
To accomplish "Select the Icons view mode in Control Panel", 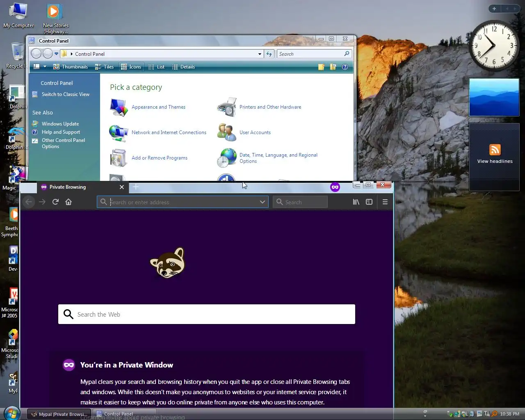I will coord(131,67).
